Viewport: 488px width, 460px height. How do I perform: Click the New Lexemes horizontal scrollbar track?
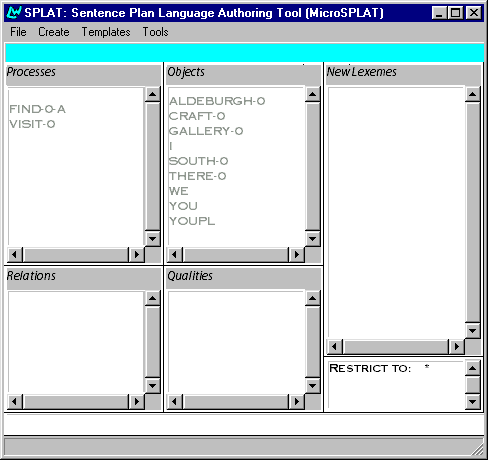[396, 347]
